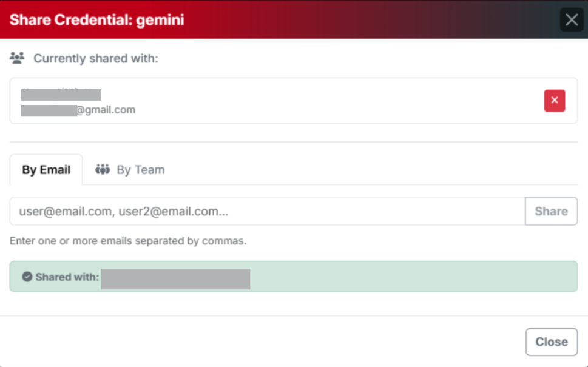Click the Shared with: label text
Viewport: 588px width, 367px height.
[x=67, y=277]
